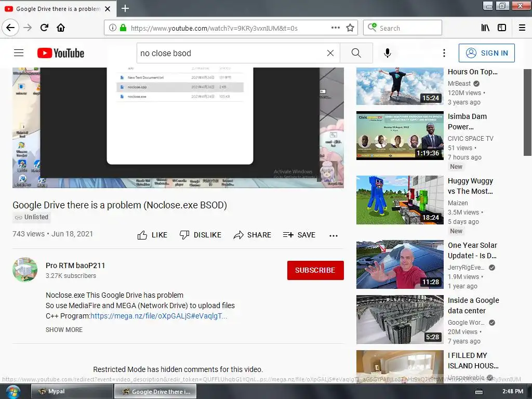Open the JerryRigEve... channel name

pos(466,268)
